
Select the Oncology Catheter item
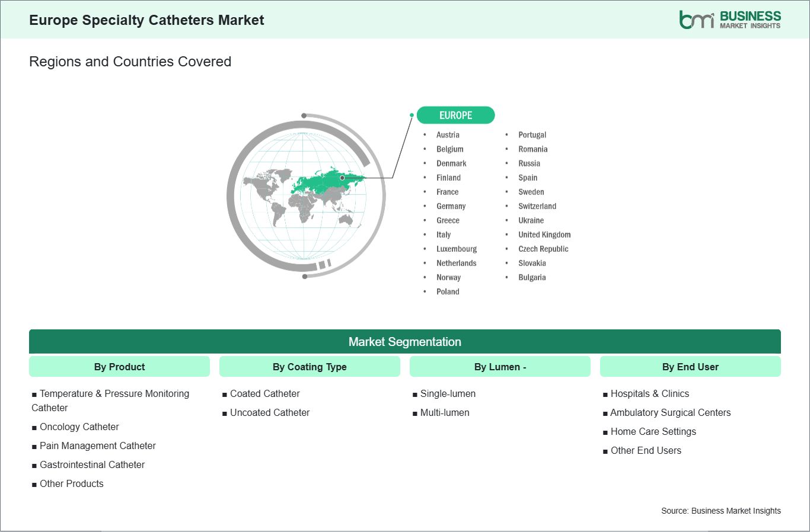click(x=79, y=427)
